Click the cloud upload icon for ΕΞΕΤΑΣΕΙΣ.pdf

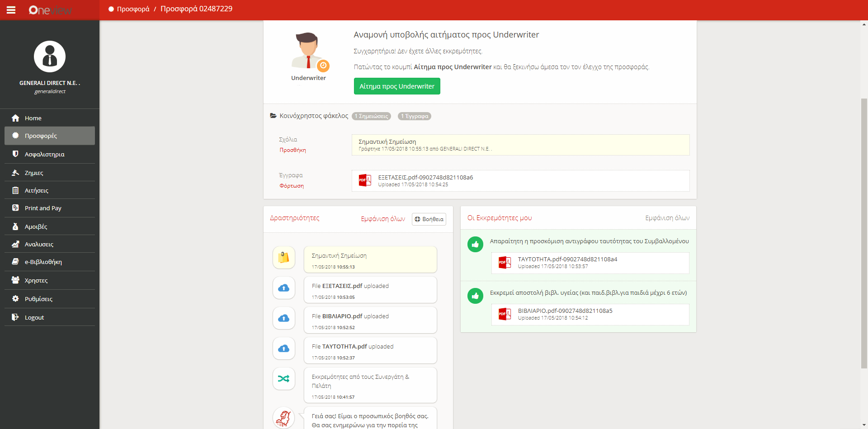(x=284, y=288)
